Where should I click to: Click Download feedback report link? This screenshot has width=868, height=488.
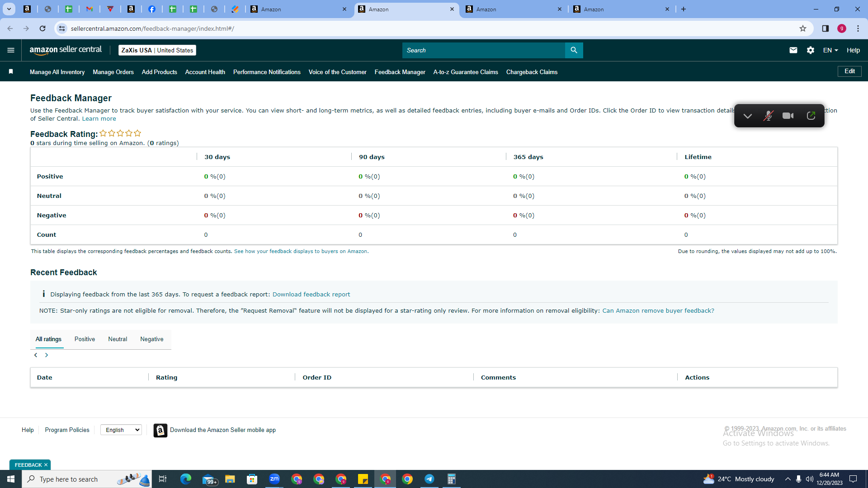pos(311,294)
